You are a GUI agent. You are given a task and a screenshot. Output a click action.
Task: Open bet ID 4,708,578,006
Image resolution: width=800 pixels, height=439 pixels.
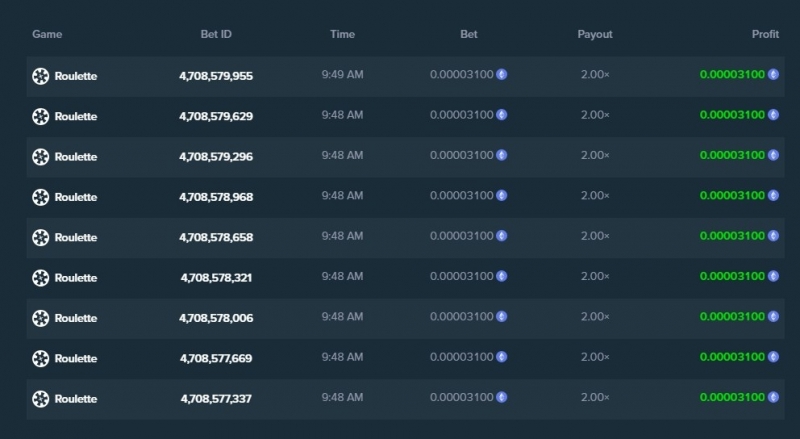click(x=216, y=318)
